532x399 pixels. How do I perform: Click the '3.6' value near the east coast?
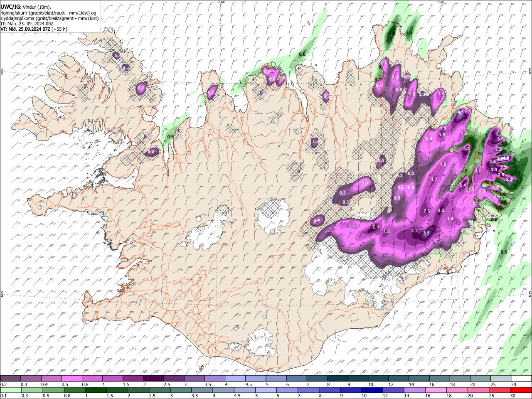tap(500, 139)
